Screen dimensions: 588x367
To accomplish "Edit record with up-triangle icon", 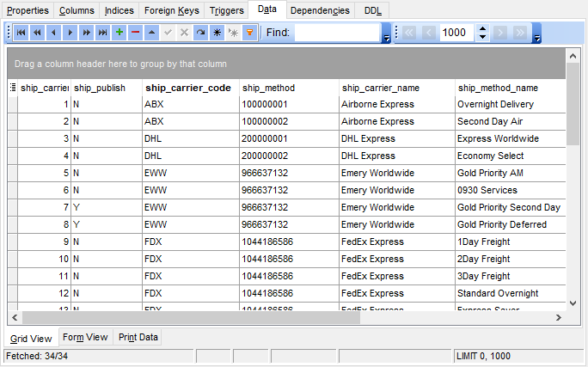I will [152, 33].
